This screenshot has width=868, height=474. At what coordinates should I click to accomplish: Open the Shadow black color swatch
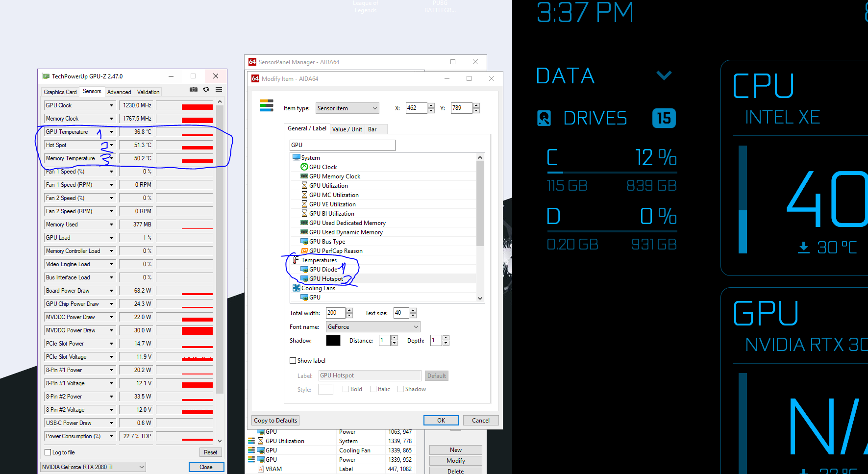pyautogui.click(x=333, y=341)
